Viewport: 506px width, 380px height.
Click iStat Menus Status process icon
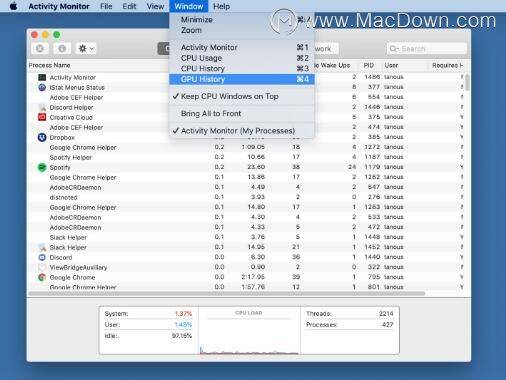[42, 87]
